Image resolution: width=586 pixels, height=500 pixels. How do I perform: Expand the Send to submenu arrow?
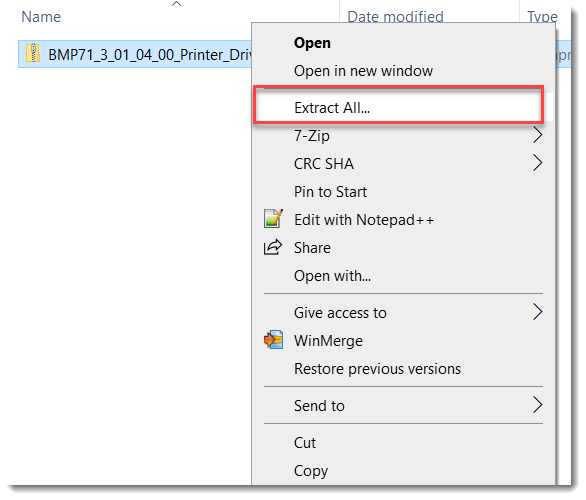[x=537, y=405]
